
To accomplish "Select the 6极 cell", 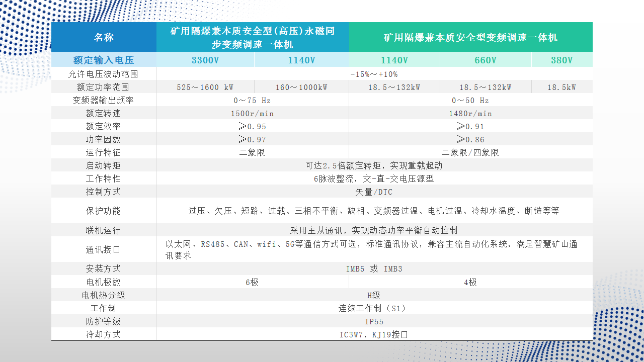I will pos(252,282).
